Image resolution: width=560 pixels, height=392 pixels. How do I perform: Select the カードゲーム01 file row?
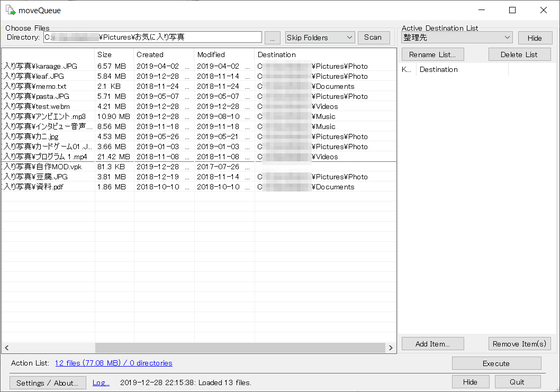point(199,147)
